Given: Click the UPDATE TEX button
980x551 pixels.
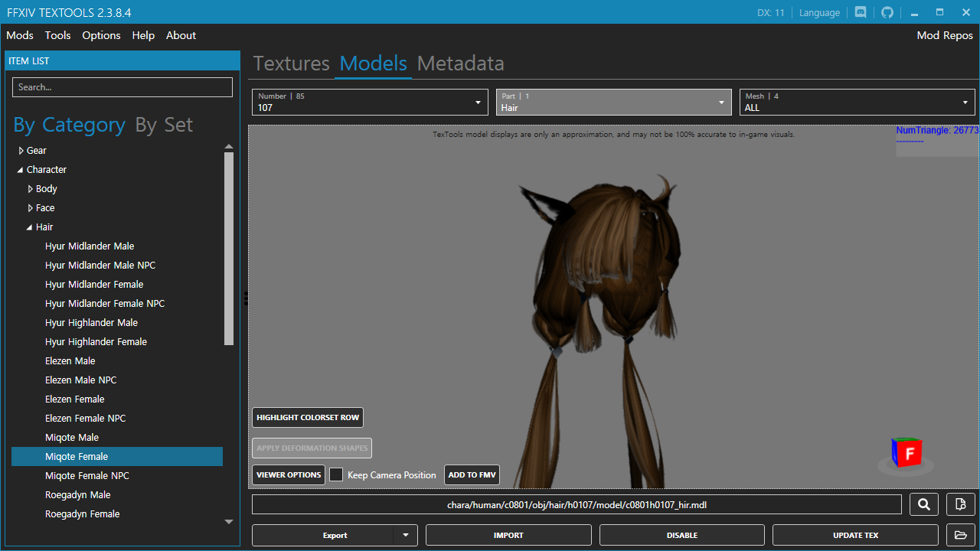Looking at the screenshot, I should tap(855, 535).
